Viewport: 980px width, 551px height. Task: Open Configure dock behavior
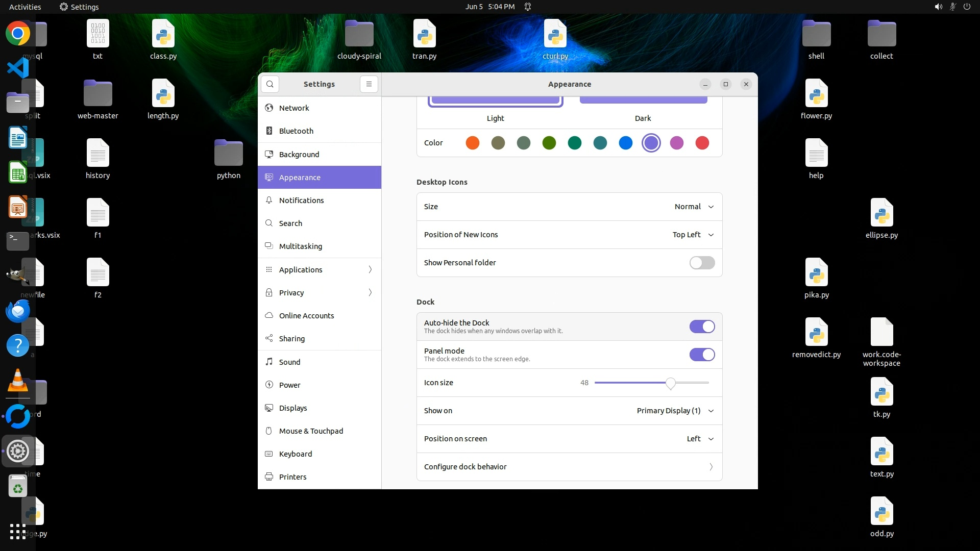coord(569,467)
